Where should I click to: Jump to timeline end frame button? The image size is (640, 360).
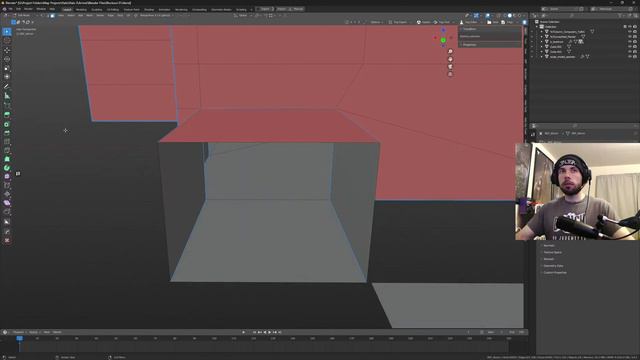[280, 332]
